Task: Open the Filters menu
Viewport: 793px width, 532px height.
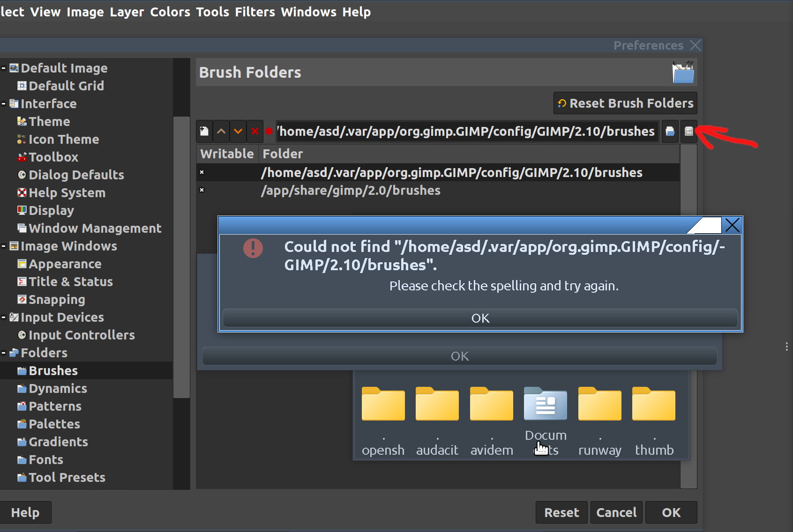Action: (x=255, y=12)
